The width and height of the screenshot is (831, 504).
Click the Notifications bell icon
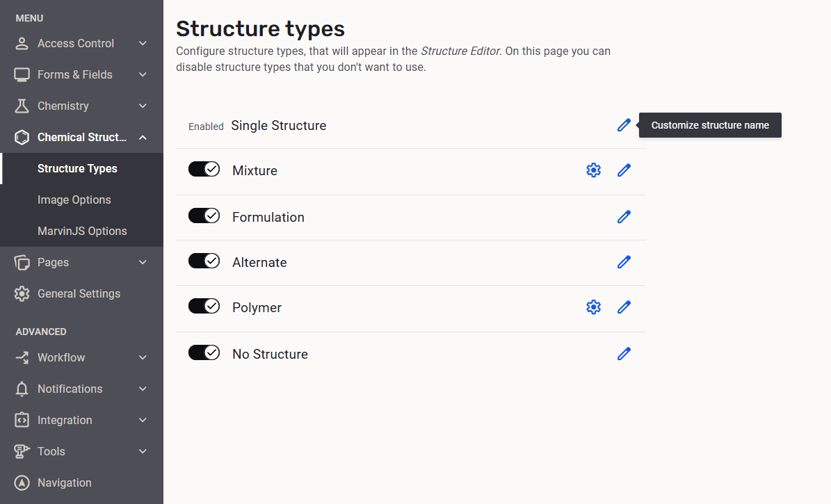(21, 389)
